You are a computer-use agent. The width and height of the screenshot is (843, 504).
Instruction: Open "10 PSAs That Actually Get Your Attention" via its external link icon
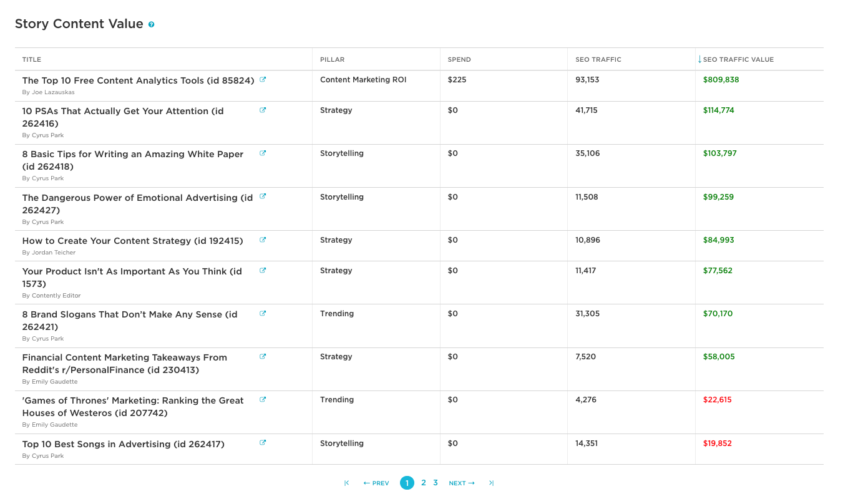pyautogui.click(x=263, y=110)
